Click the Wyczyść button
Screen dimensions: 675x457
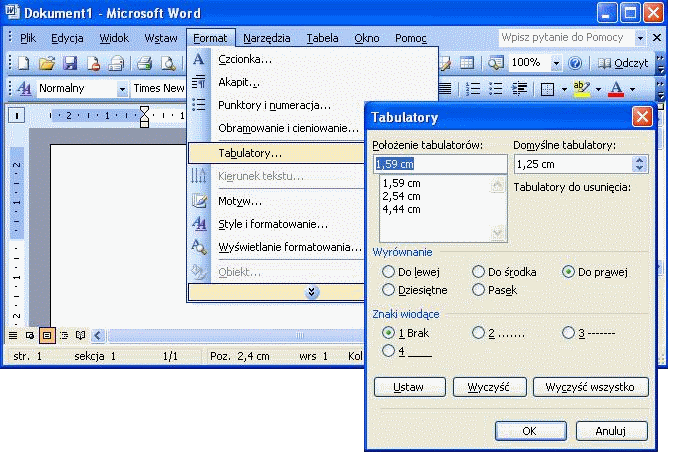[x=489, y=387]
